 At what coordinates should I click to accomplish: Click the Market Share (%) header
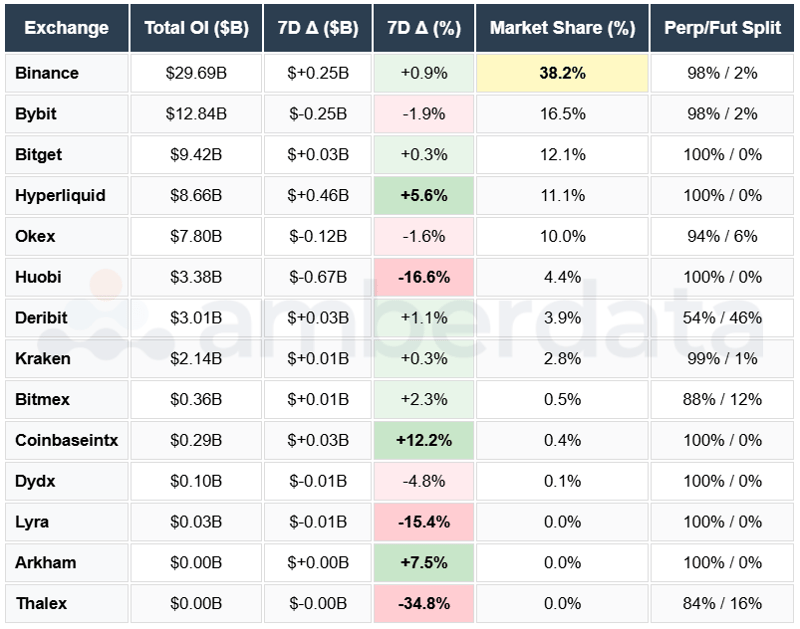coord(562,28)
